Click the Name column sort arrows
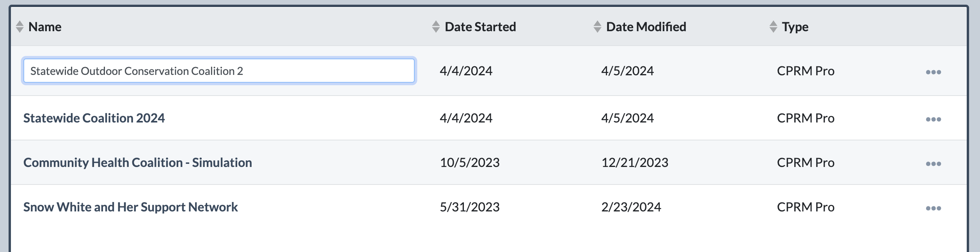Screen dimensions: 980x252 [20, 27]
